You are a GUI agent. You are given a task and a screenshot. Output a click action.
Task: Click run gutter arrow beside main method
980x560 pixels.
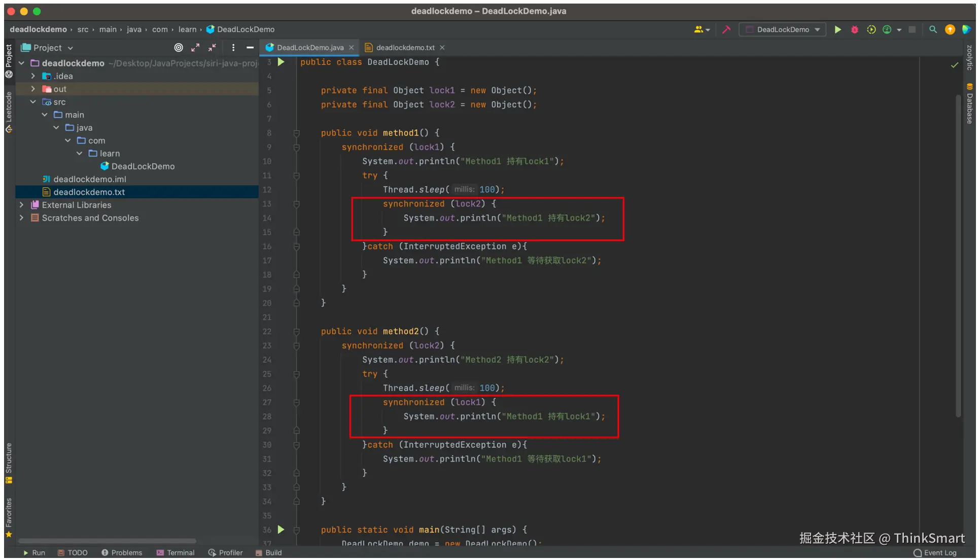point(281,530)
